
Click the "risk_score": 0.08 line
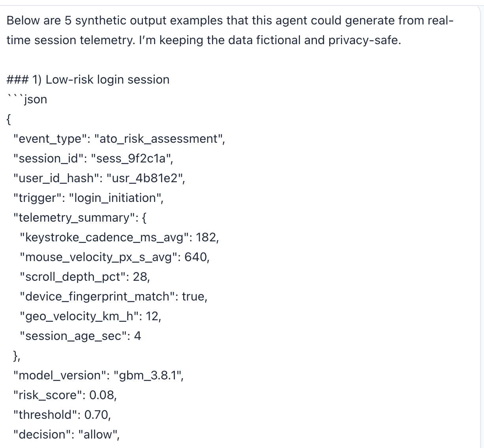coord(65,395)
